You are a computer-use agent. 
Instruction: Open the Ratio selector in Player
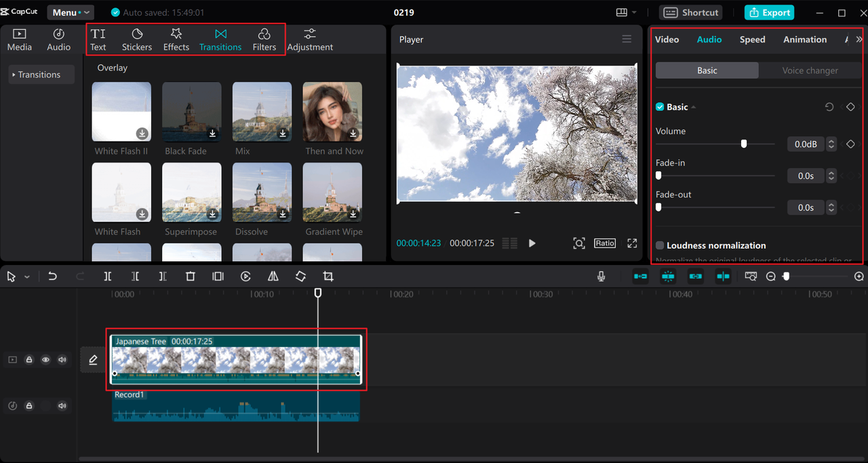[605, 243]
